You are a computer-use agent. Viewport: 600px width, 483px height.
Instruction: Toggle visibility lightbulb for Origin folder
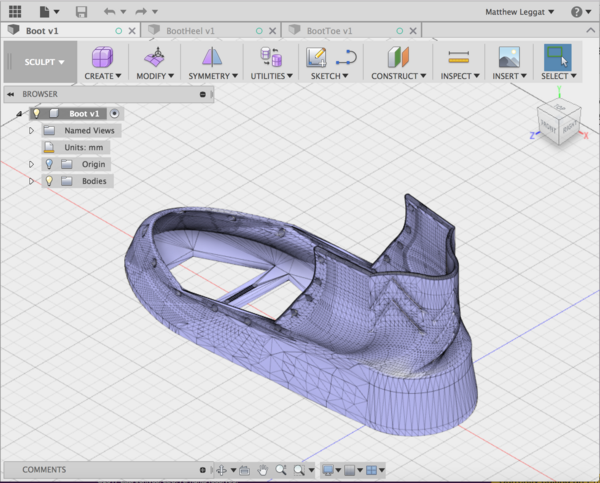click(49, 164)
